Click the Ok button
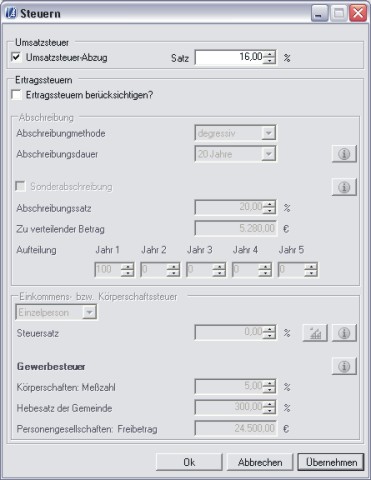Image resolution: width=371 pixels, height=480 pixels. coord(189,462)
